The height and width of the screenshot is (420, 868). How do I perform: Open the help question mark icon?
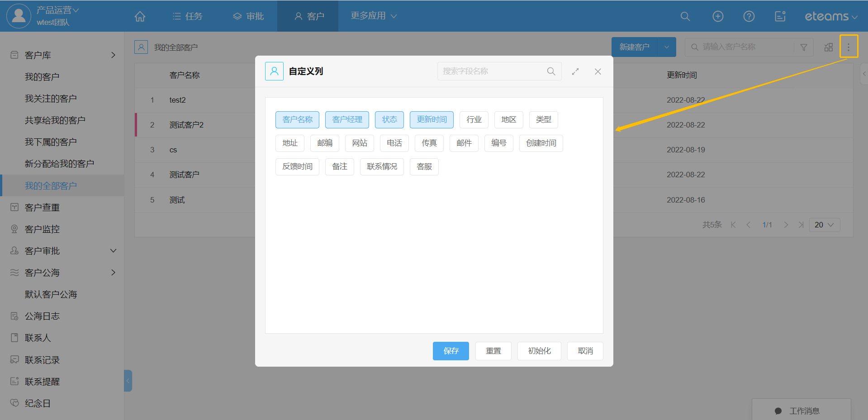(749, 16)
